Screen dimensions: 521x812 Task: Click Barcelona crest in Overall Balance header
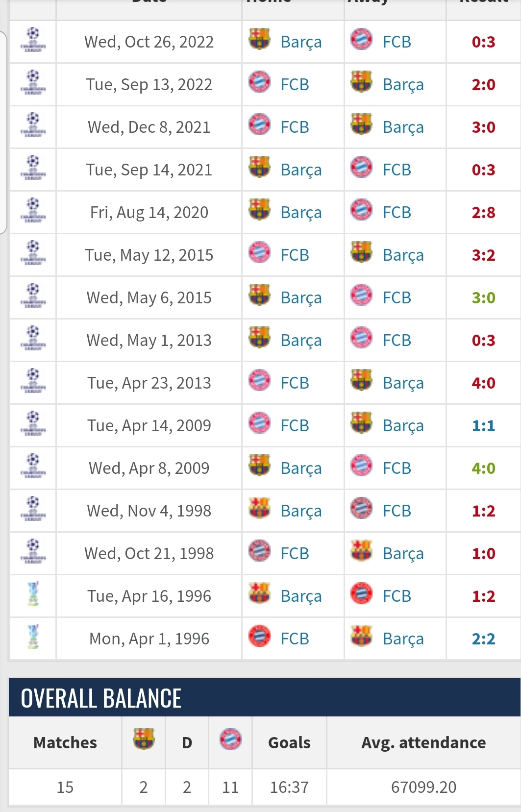(x=144, y=740)
